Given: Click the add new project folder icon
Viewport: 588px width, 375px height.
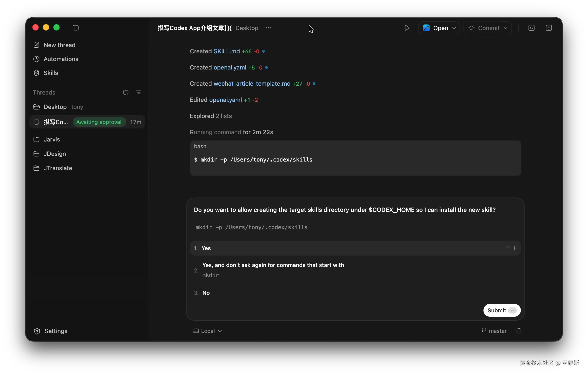Looking at the screenshot, I should click(126, 92).
